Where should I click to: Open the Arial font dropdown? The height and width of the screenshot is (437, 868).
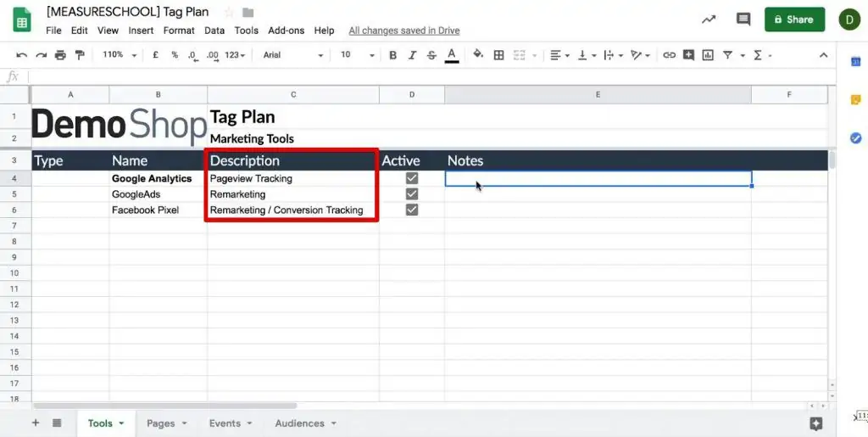click(x=292, y=55)
